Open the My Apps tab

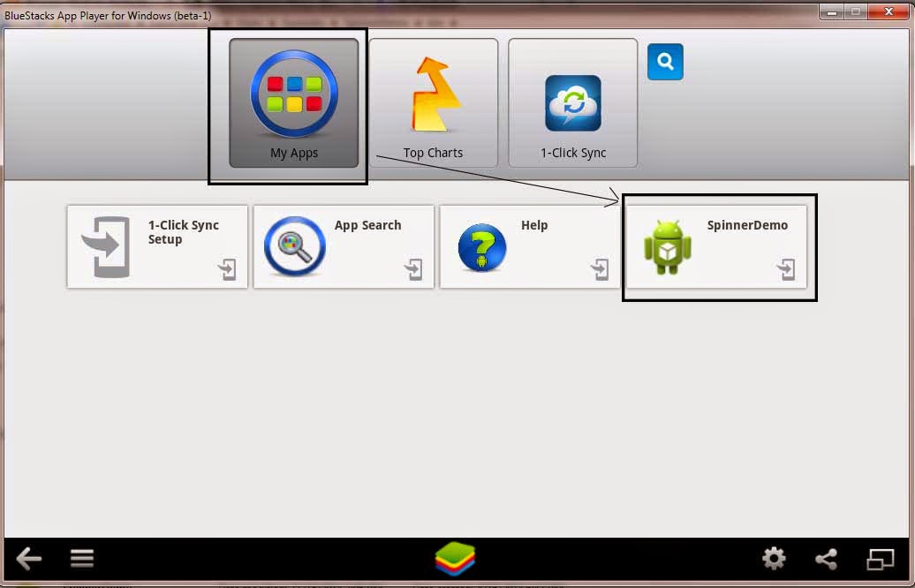(x=293, y=102)
